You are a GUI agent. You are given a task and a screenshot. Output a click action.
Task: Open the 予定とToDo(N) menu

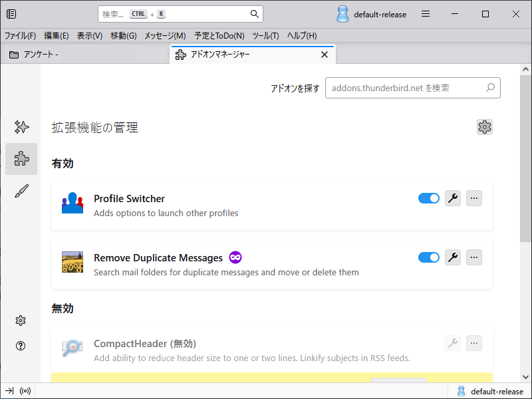pyautogui.click(x=219, y=36)
